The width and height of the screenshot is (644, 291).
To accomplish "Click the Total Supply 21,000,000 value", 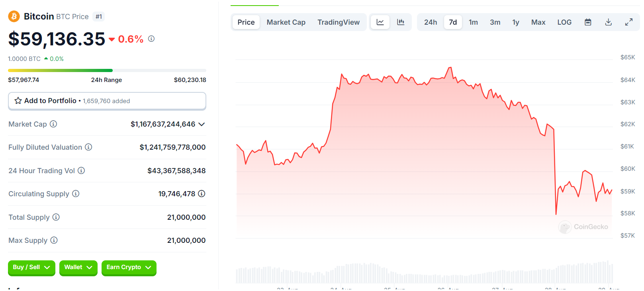I will [186, 217].
